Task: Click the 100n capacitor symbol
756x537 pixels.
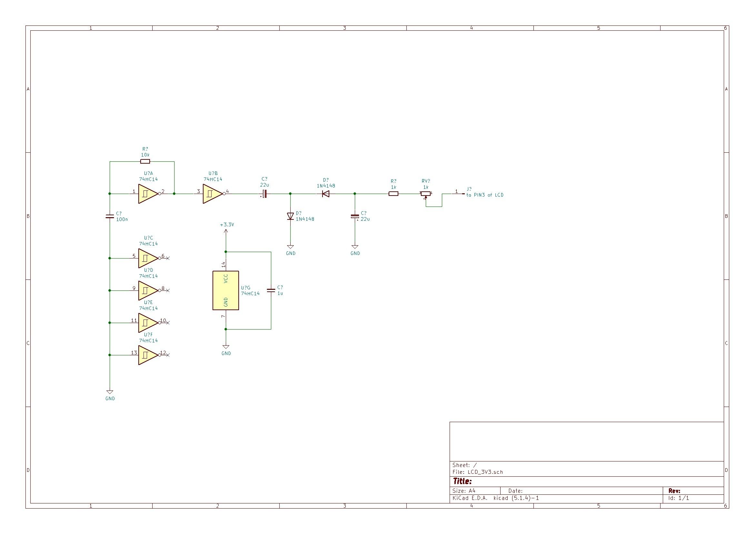Action: [x=110, y=216]
